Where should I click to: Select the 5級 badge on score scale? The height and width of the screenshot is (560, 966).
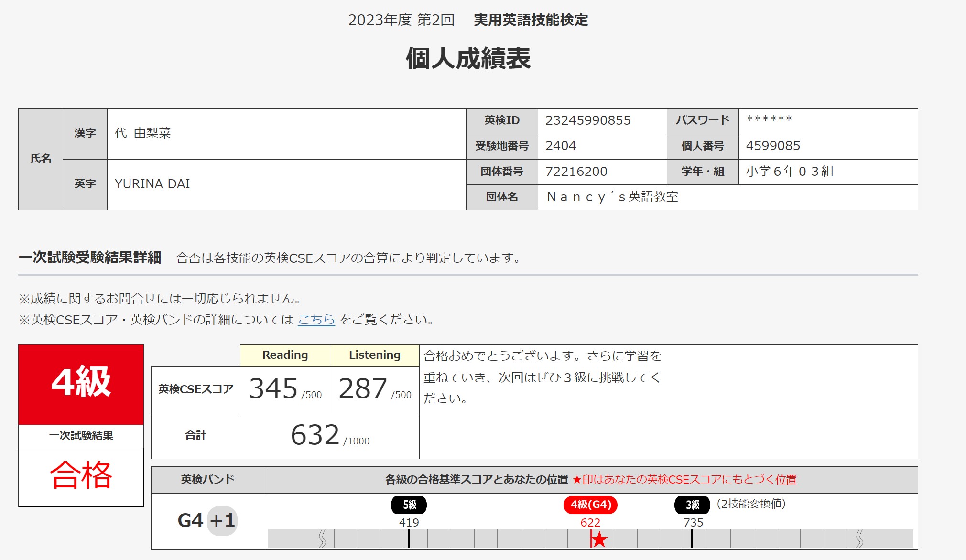(x=409, y=505)
